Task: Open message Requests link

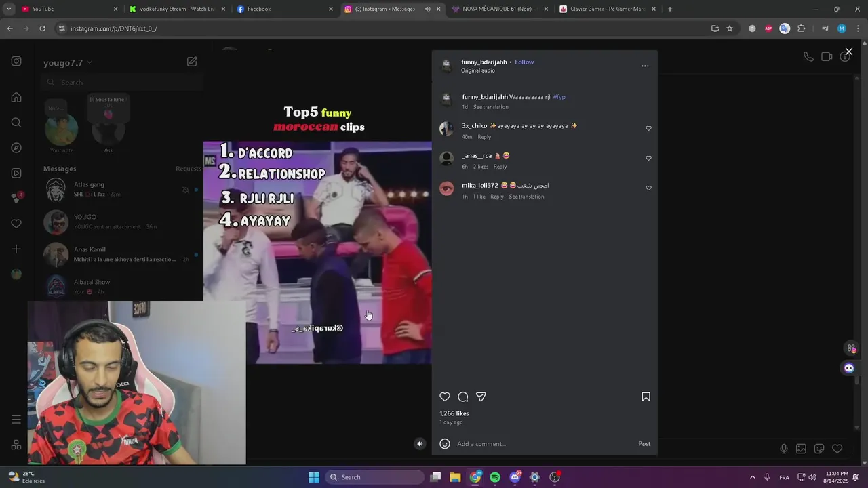Action: pos(188,169)
